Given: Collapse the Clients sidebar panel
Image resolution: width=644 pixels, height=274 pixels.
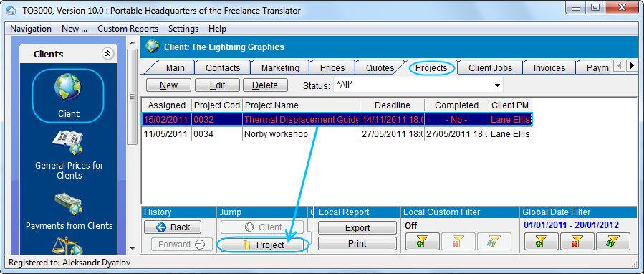Looking at the screenshot, I should point(107,54).
